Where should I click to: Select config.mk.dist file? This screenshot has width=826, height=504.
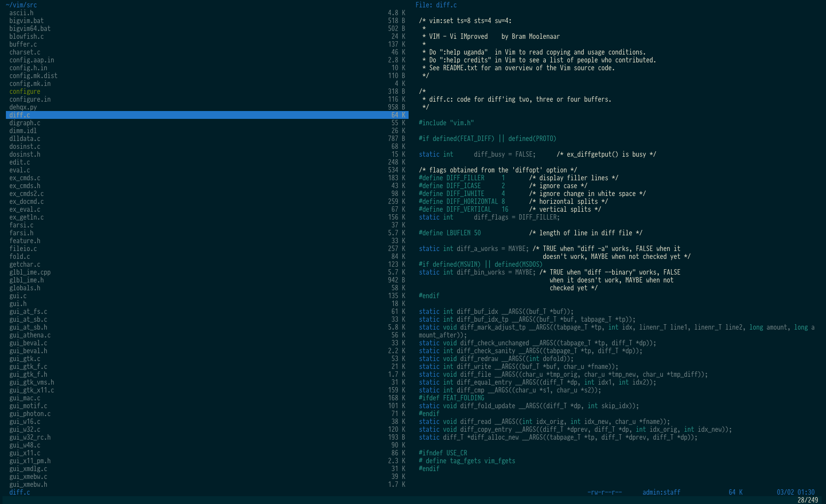coord(207,76)
